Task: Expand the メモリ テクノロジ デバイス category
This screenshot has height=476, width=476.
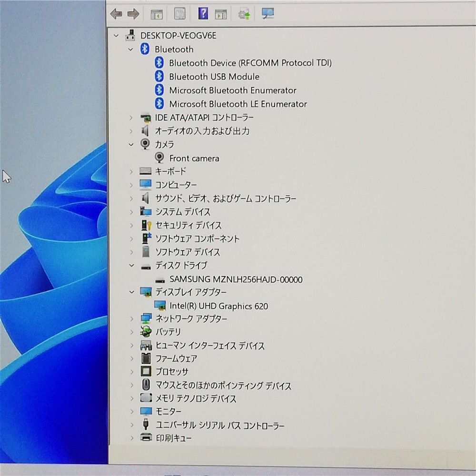Action: (132, 398)
